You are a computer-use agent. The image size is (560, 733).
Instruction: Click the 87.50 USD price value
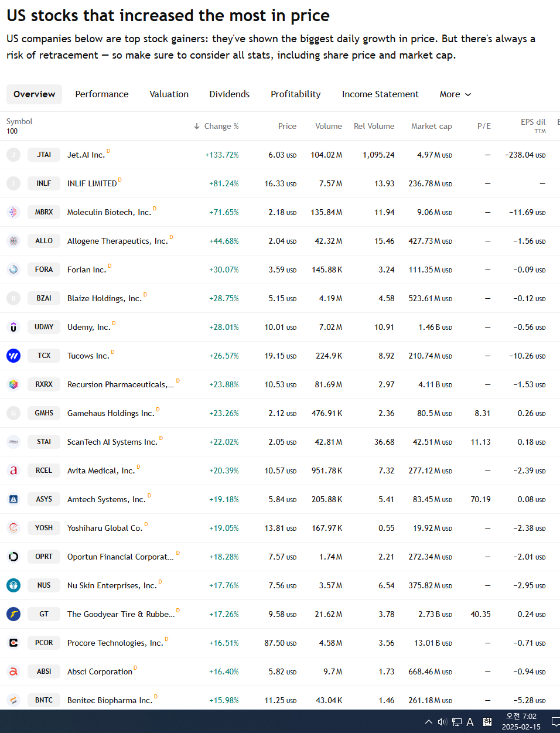[x=281, y=643]
